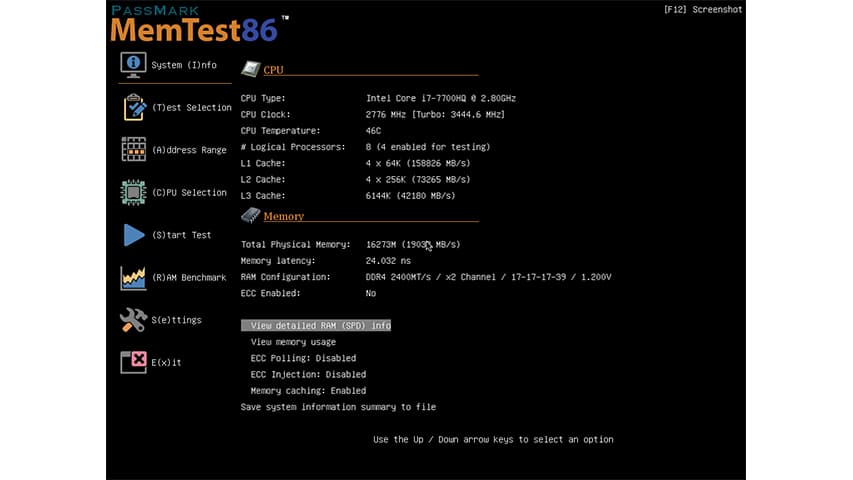Viewport: 853px width, 480px height.
Task: Click the L1 Cache 4 x 64K value
Action: 418,163
